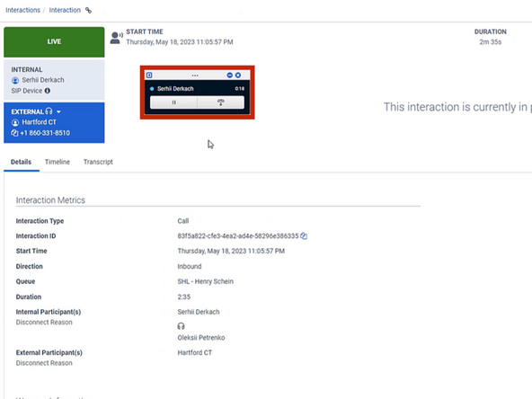Select the 2m 35s duration header value
Image resolution: width=532 pixels, height=399 pixels.
(491, 42)
